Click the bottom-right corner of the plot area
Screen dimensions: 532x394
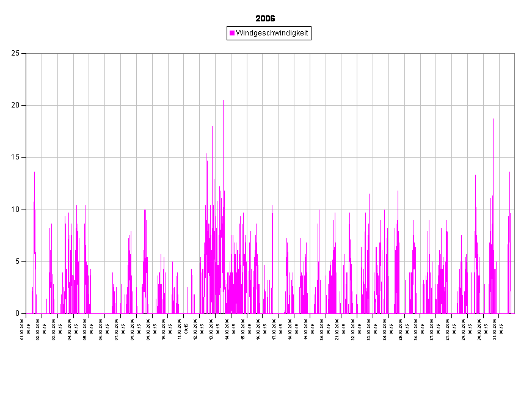pos(513,312)
